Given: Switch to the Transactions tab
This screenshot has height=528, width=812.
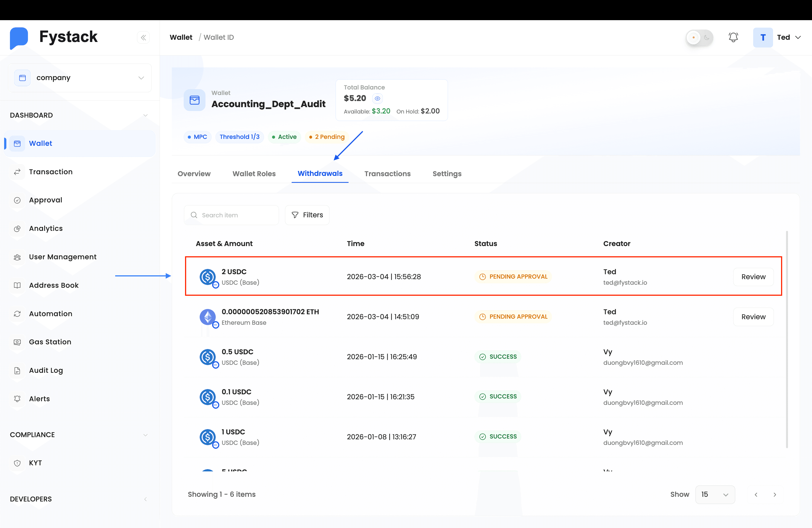Looking at the screenshot, I should click(x=387, y=174).
